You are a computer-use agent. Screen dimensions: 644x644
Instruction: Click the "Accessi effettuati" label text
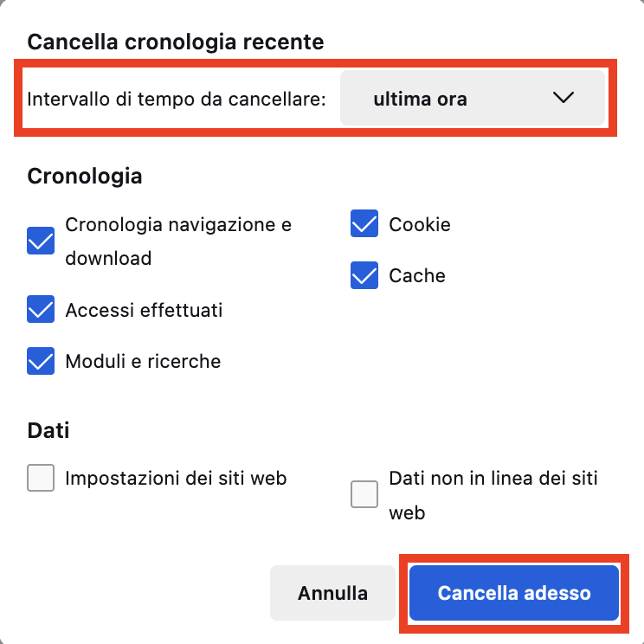[x=144, y=309]
